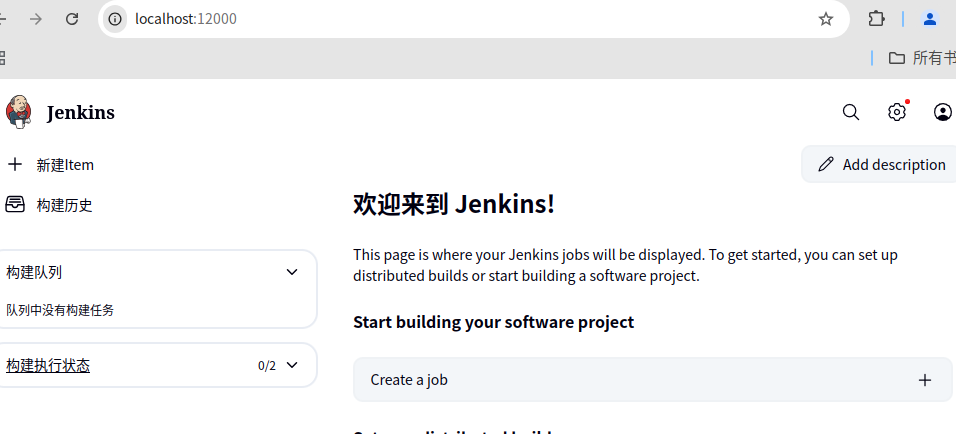Collapse the 构建队列 panel chevron
Viewport: 956px width, 434px height.
pos(292,272)
